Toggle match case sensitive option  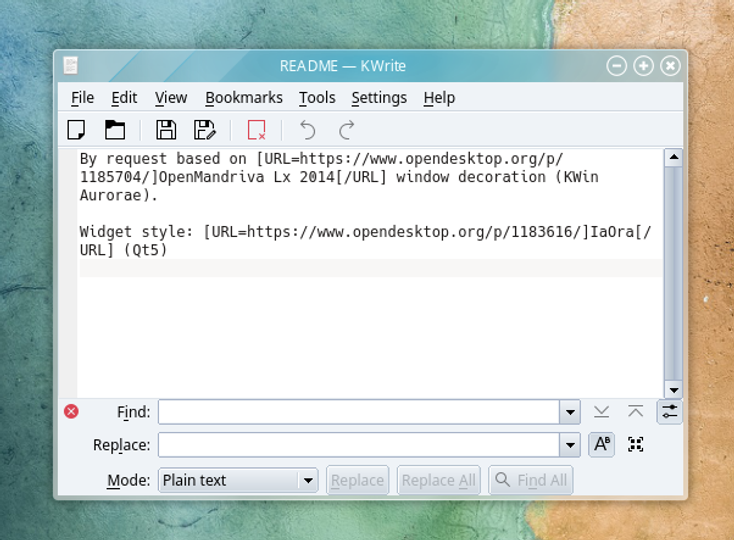point(602,444)
